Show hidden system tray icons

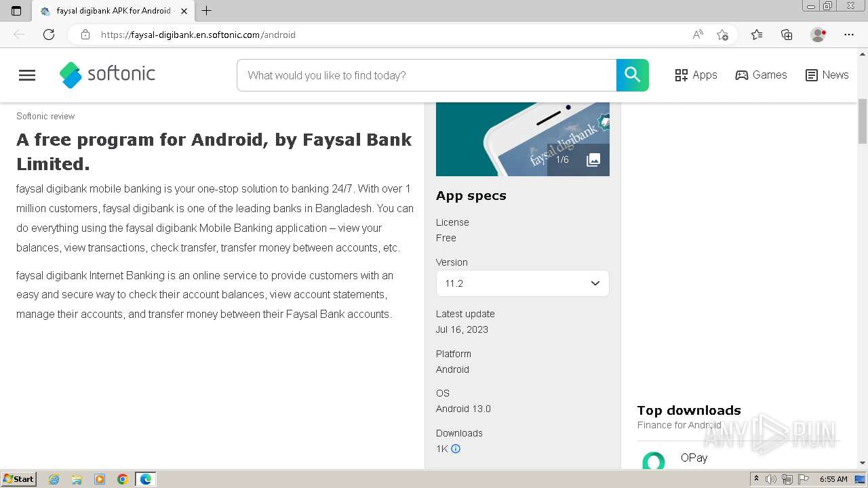tap(756, 479)
